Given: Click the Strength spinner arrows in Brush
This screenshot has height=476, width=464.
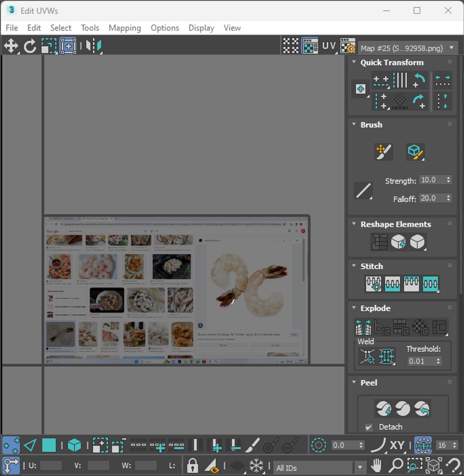Looking at the screenshot, I should [449, 180].
